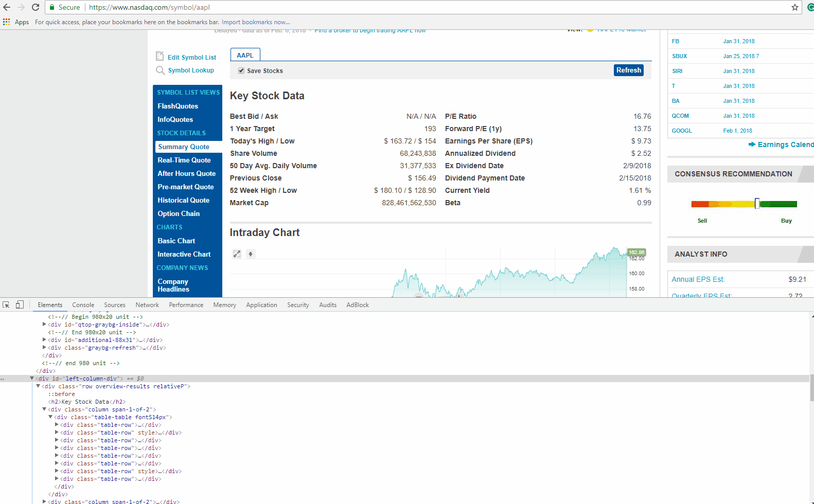This screenshot has width=814, height=504.
Task: Open the Audits DevTools tab
Action: coord(328,305)
